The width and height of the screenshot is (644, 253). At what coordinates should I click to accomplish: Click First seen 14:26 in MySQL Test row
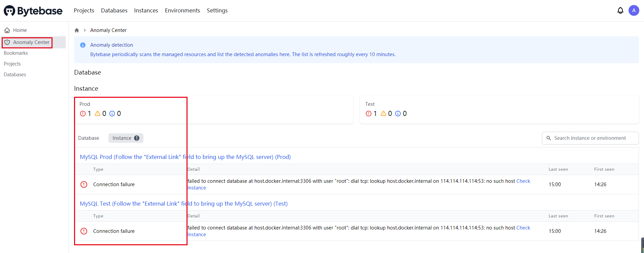tap(600, 231)
